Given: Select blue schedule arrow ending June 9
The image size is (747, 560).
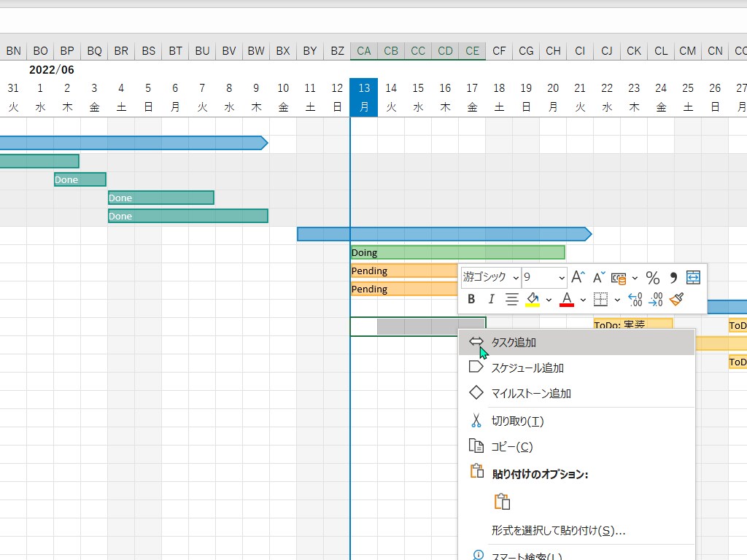Looking at the screenshot, I should (x=133, y=143).
